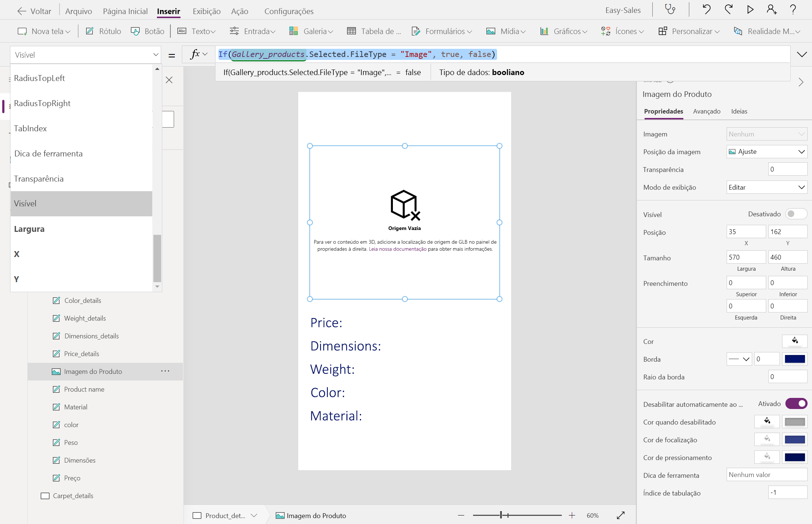Open the Realidade Mista dropdown
This screenshot has width=812, height=524.
[x=767, y=31]
